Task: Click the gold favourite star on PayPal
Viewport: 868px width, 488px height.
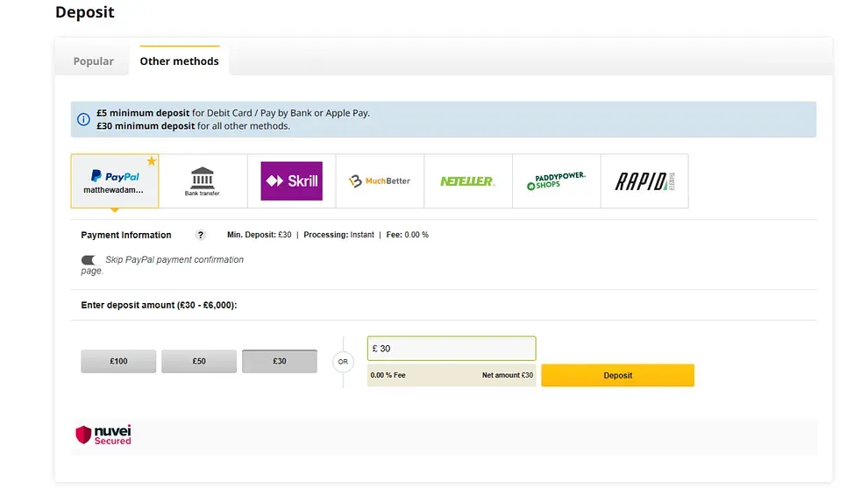Action: (151, 161)
